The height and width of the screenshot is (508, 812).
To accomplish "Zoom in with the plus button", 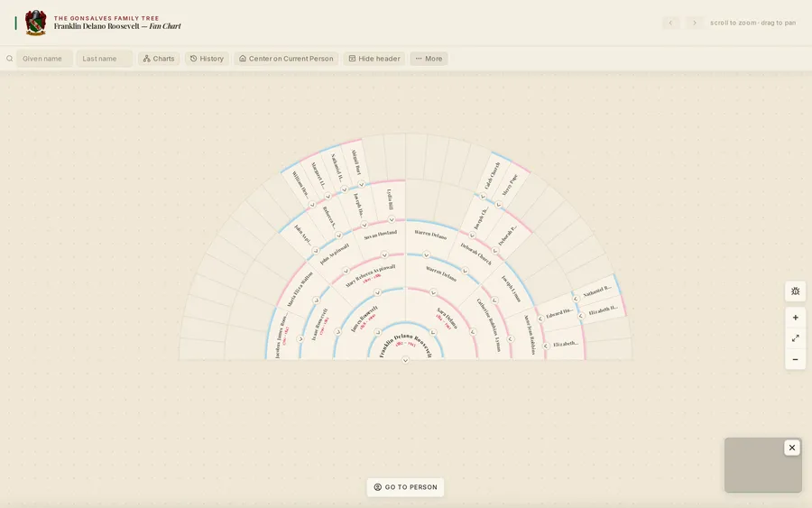I will point(796,318).
